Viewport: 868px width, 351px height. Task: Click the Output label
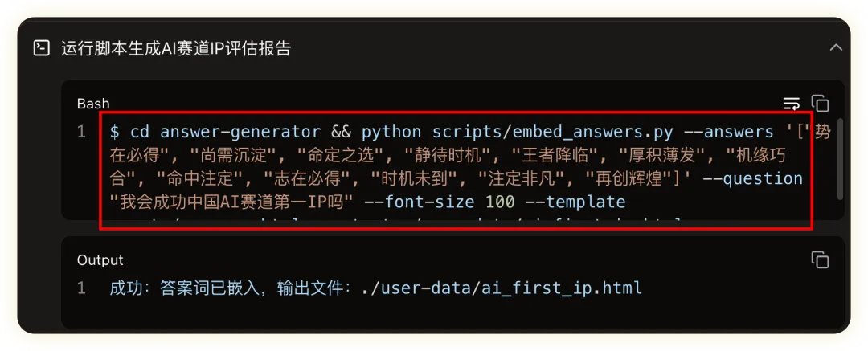click(x=100, y=259)
